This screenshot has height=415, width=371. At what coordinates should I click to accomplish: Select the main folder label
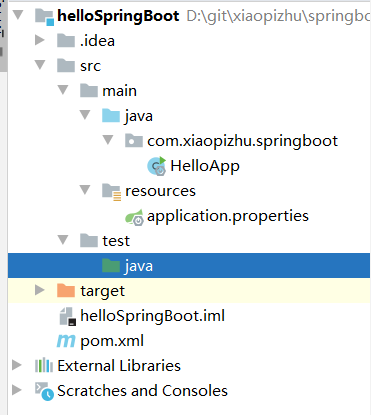coord(119,91)
